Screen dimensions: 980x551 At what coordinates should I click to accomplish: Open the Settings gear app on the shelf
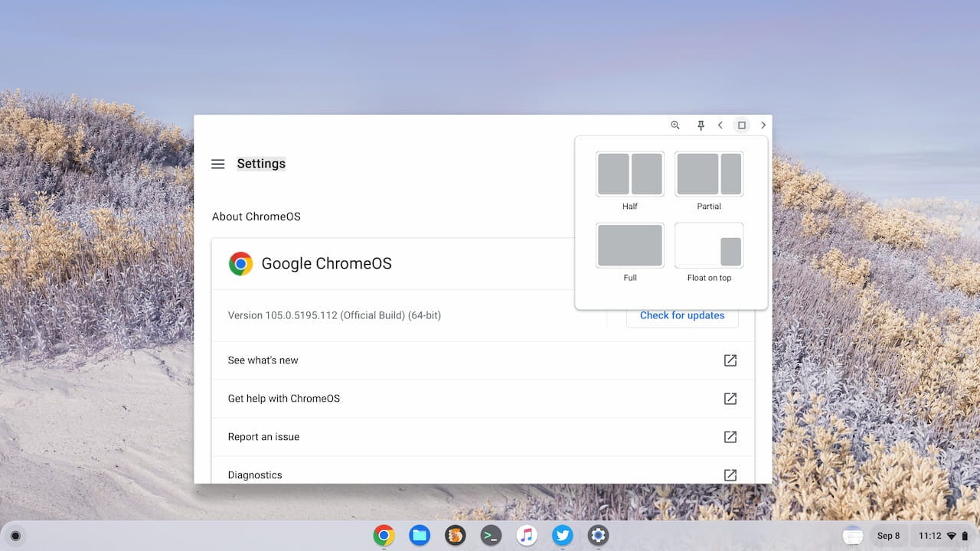pos(598,535)
